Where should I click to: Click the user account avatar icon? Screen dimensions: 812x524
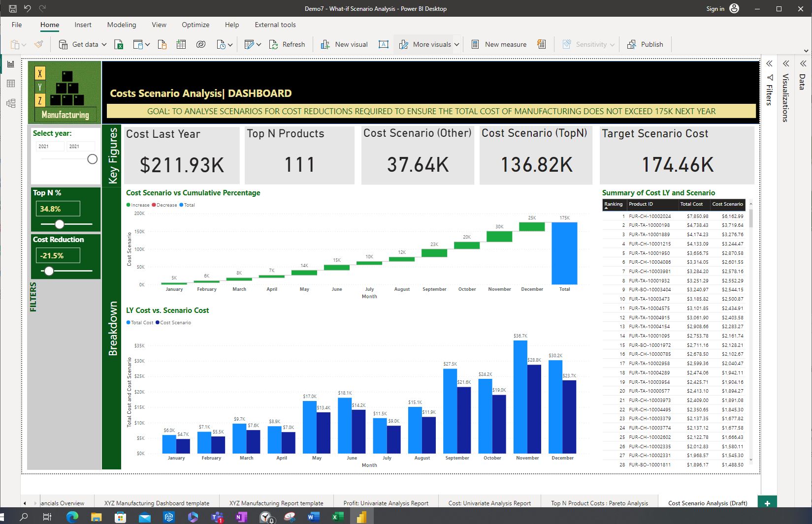click(x=734, y=8)
